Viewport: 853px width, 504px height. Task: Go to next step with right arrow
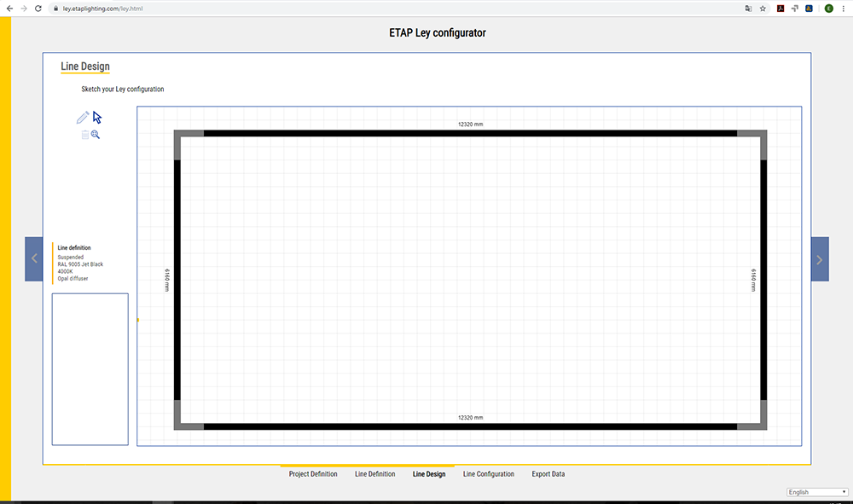click(820, 258)
